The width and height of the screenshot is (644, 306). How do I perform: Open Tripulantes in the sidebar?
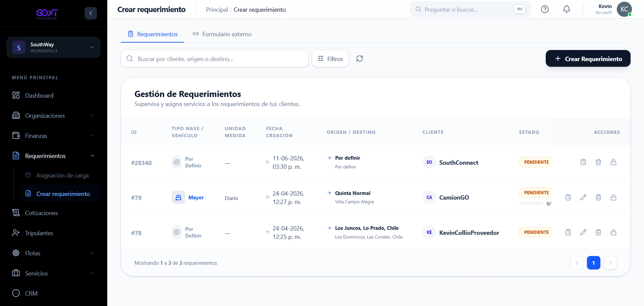[54, 233]
